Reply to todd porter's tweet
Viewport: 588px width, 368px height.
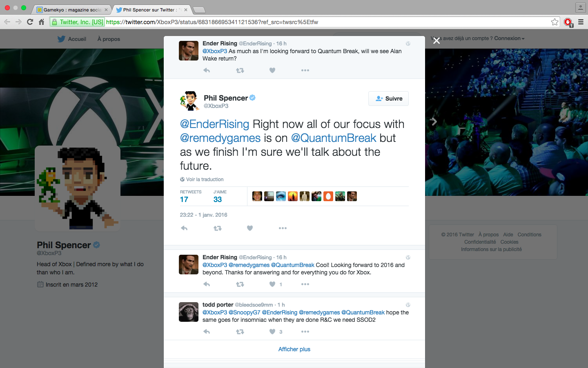click(x=207, y=332)
